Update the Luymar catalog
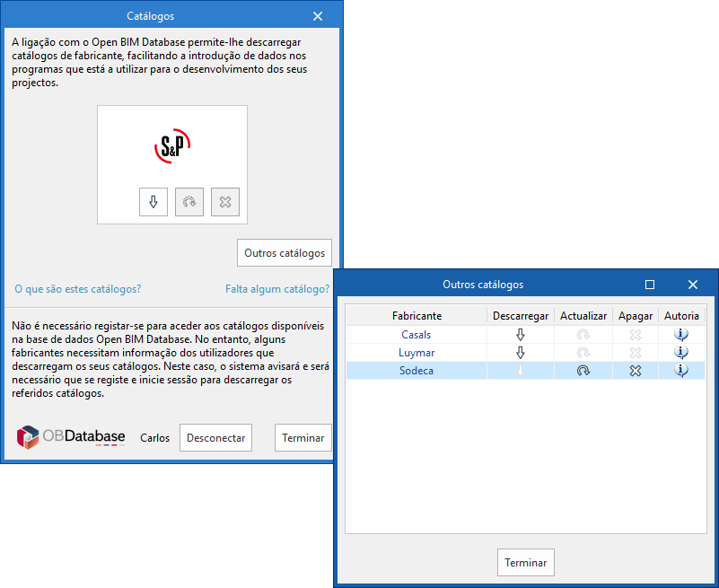This screenshot has height=588, width=719. [x=583, y=352]
